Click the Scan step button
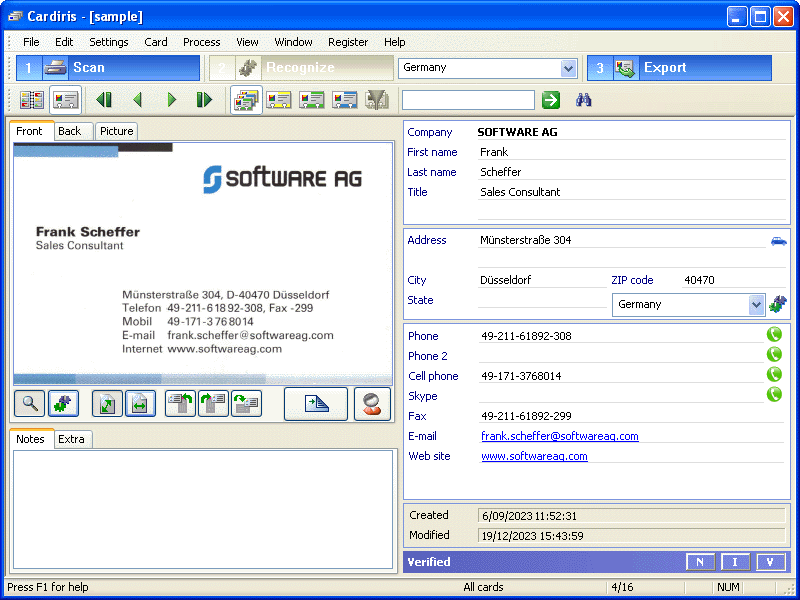This screenshot has width=800, height=600. coord(108,68)
